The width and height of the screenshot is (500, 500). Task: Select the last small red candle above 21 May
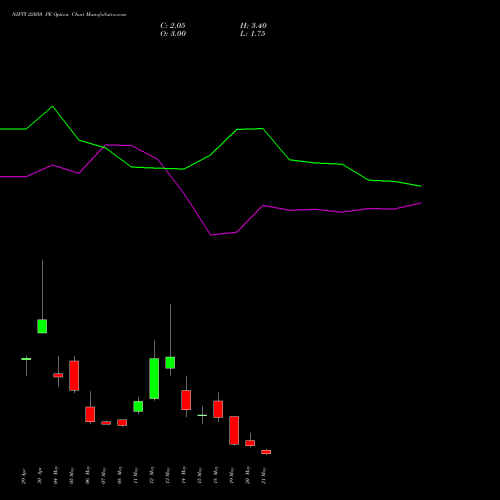(266, 452)
